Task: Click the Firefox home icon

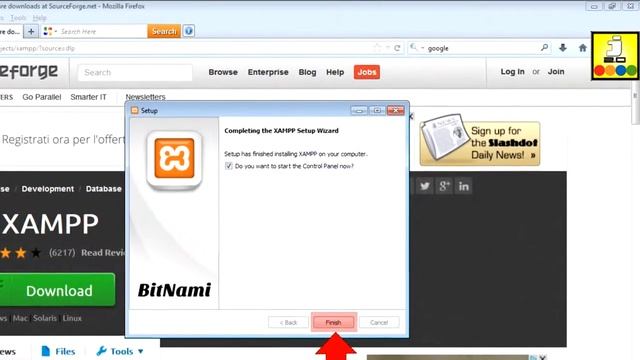Action: (x=582, y=48)
